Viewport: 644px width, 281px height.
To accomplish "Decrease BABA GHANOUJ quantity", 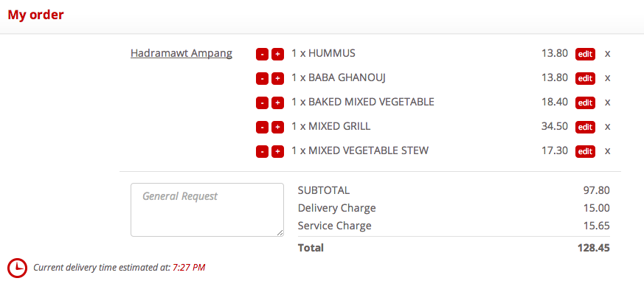I will (262, 78).
